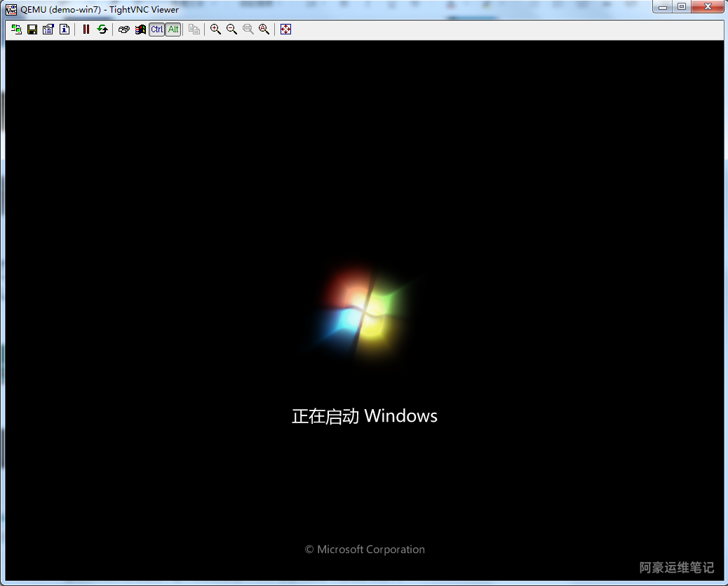Toggle the Ctrl key state button
This screenshot has width=728, height=586.
[156, 29]
